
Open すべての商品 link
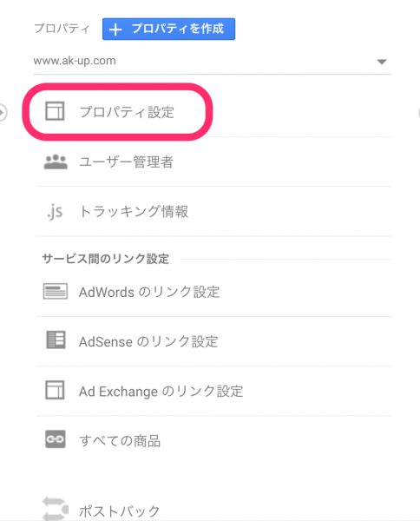pos(120,441)
